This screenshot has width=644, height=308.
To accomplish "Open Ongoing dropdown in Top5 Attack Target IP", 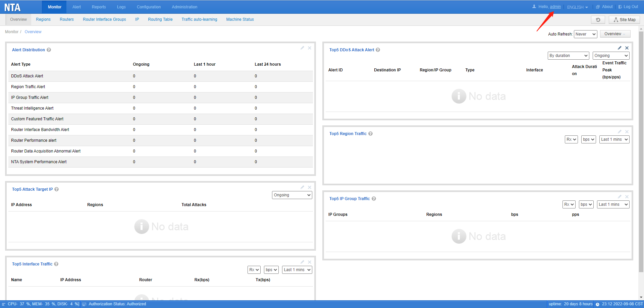I will 292,195.
